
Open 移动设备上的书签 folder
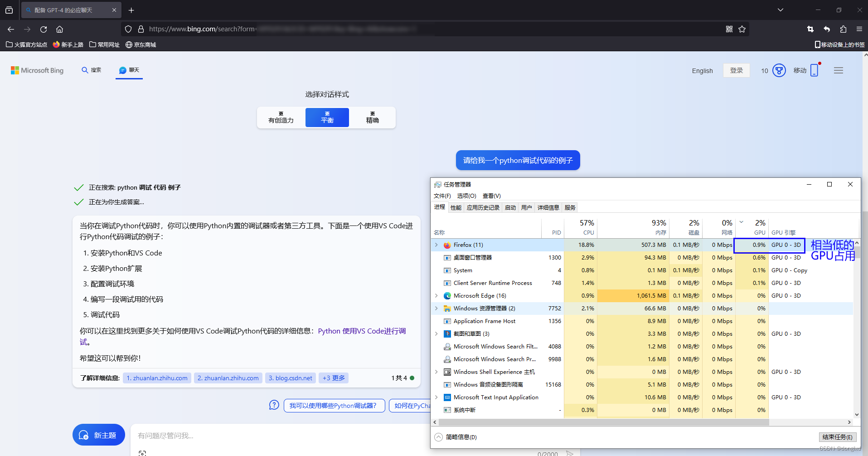pyautogui.click(x=839, y=44)
